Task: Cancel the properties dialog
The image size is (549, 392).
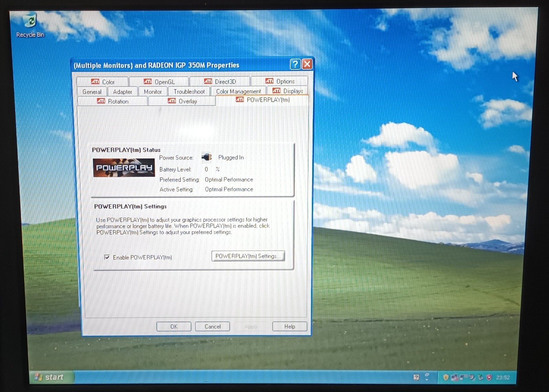Action: 213,326
